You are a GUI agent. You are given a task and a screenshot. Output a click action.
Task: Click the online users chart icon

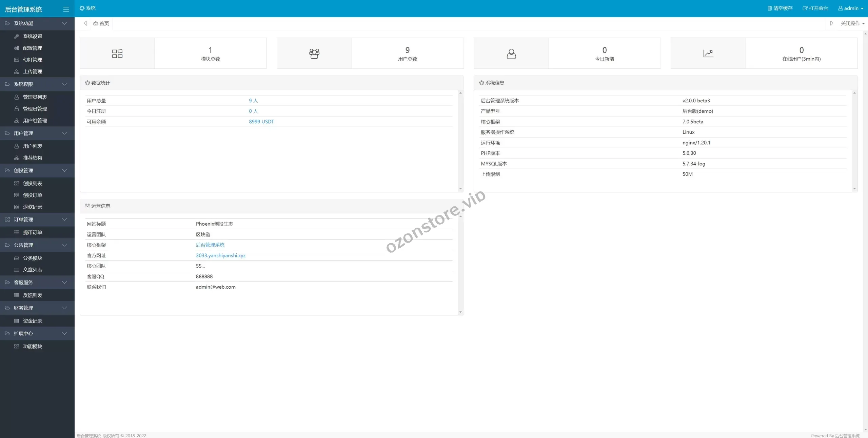point(708,54)
